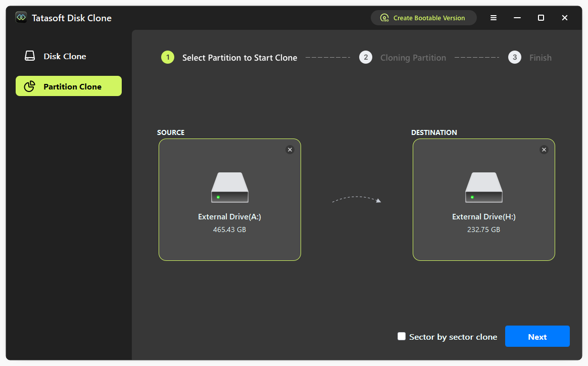Screen dimensions: 588x366
Task: Remove the selected source partition
Action: click(290, 150)
